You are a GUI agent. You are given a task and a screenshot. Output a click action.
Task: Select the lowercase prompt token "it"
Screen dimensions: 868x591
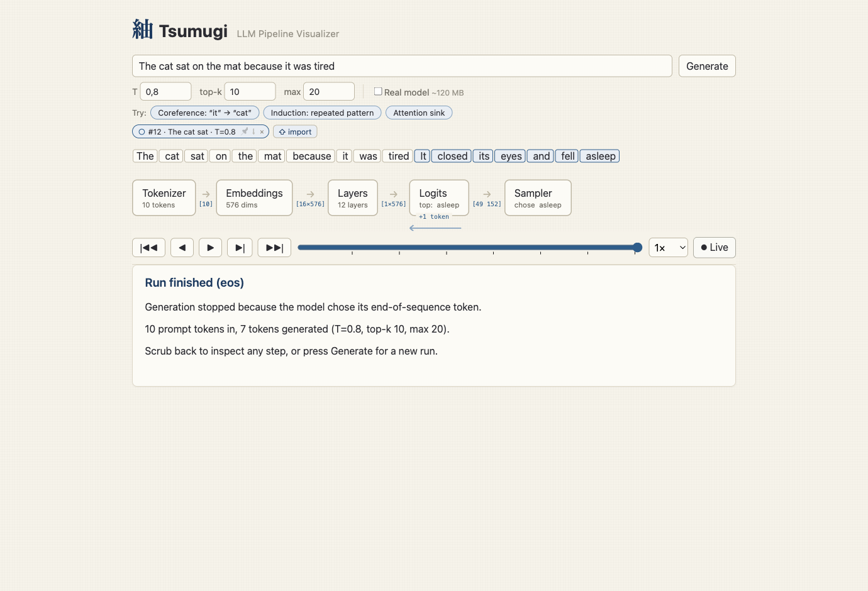pos(345,156)
